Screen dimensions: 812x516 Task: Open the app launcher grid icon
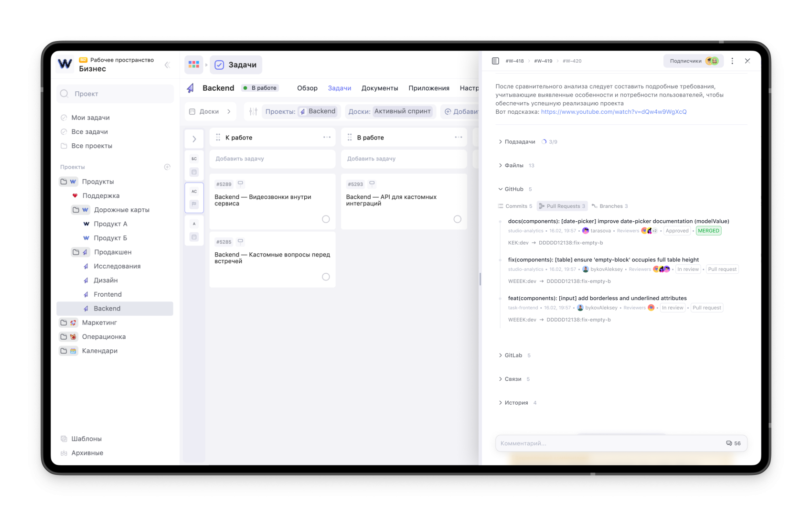pos(194,64)
